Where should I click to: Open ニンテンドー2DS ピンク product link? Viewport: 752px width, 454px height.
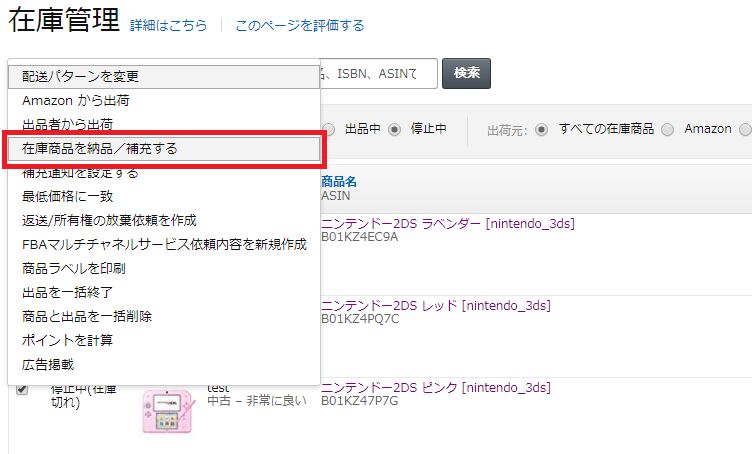(436, 387)
